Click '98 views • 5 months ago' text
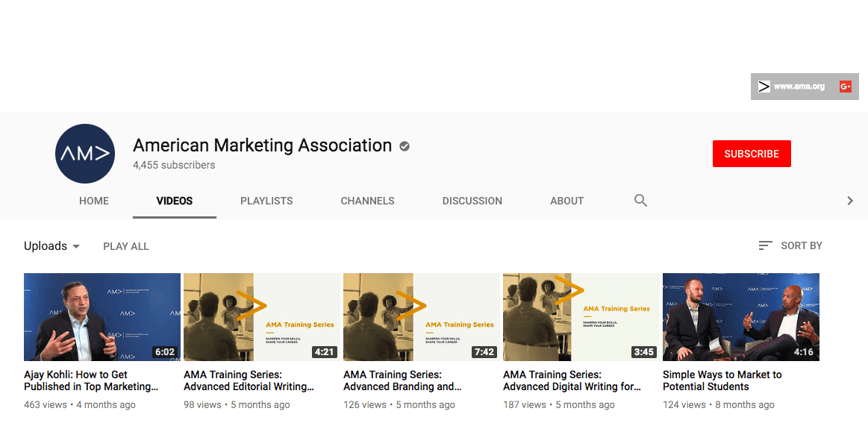 pos(237,405)
